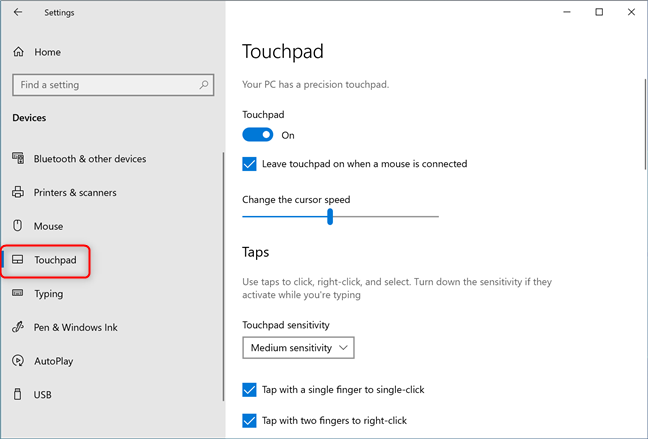This screenshot has width=648, height=439.
Task: Open the AutoPlay settings page
Action: click(x=54, y=361)
